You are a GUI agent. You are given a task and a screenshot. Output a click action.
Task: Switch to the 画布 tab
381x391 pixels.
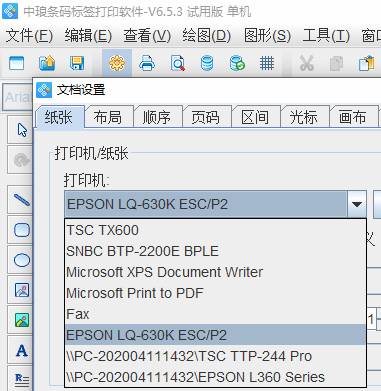click(353, 117)
